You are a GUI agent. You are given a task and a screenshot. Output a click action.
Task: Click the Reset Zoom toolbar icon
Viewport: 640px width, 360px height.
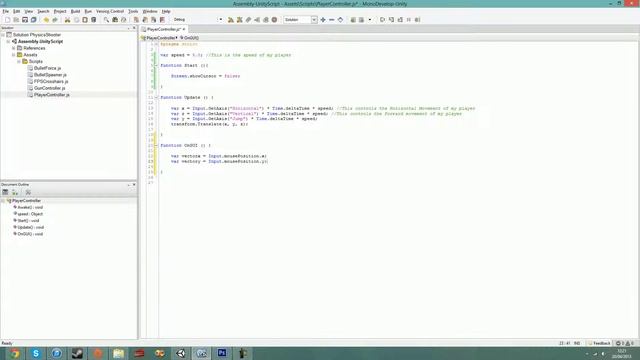[x=340, y=20]
